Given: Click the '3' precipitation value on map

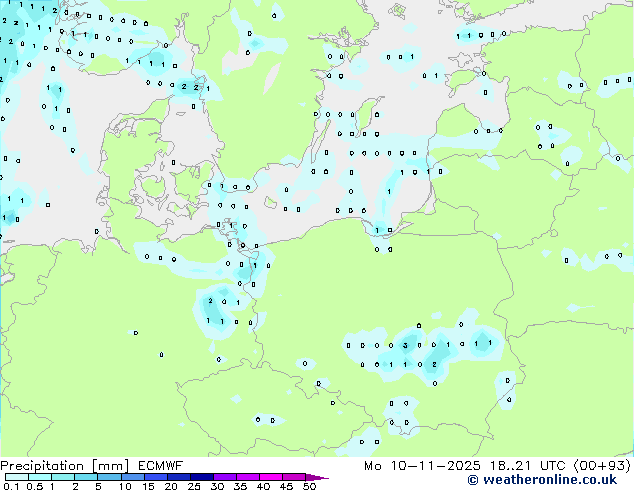Looking at the screenshot, I should point(405,346).
